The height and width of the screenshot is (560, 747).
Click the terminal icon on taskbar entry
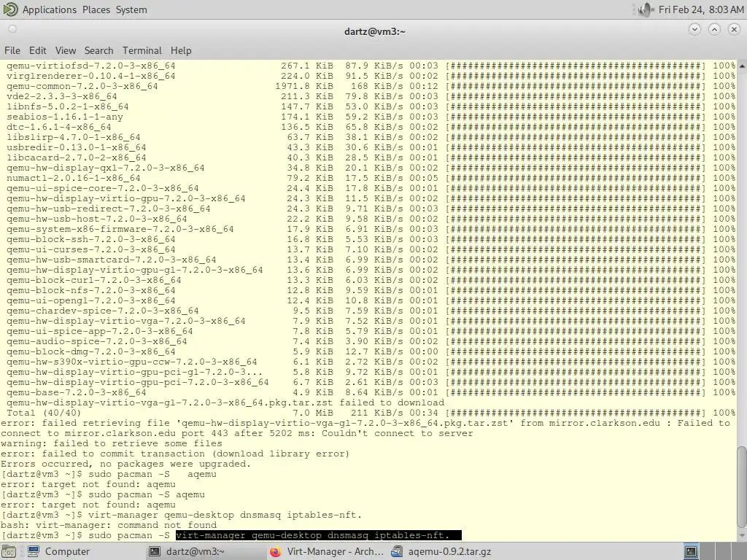pyautogui.click(x=155, y=551)
